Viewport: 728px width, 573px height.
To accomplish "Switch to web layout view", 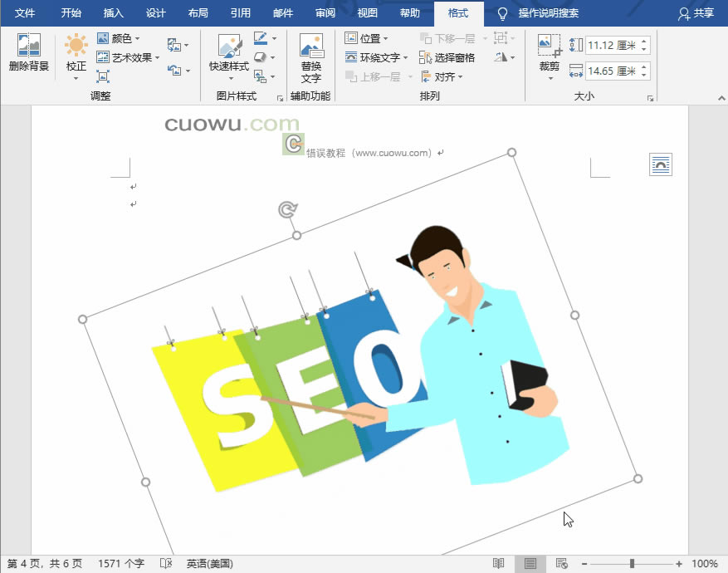I will pyautogui.click(x=562, y=564).
